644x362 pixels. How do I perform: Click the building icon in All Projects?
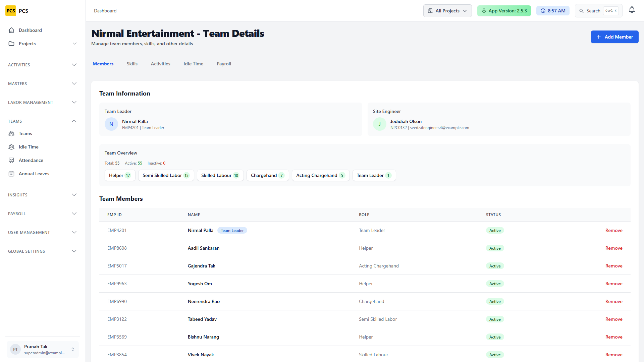(x=430, y=11)
